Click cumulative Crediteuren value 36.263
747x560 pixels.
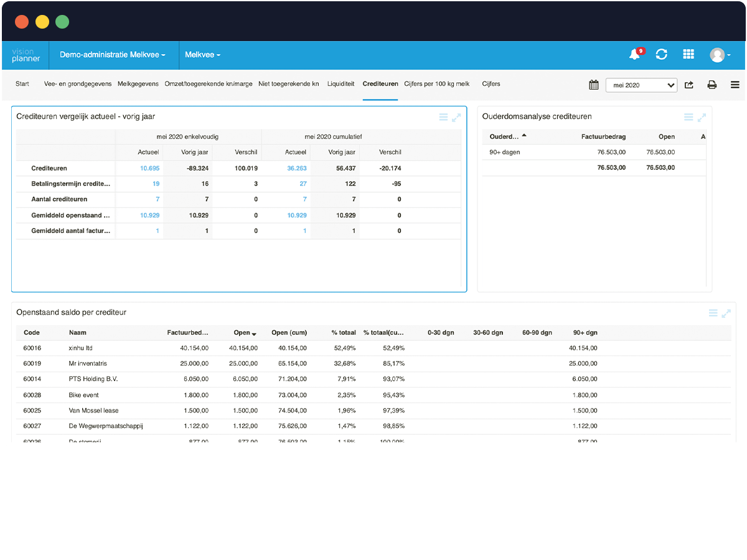click(296, 168)
